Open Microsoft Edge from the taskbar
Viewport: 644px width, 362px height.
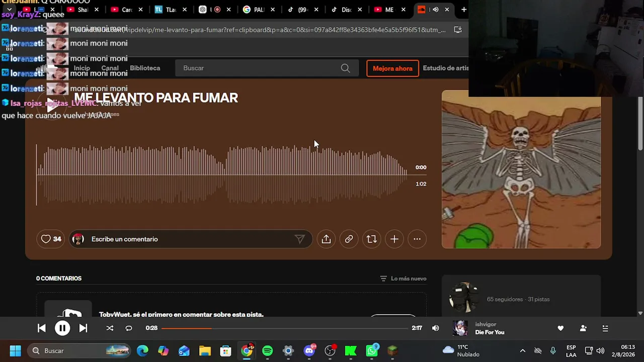(x=143, y=351)
